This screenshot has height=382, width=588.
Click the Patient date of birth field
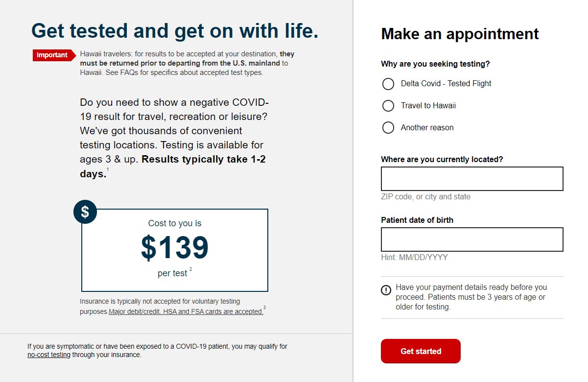(x=471, y=239)
